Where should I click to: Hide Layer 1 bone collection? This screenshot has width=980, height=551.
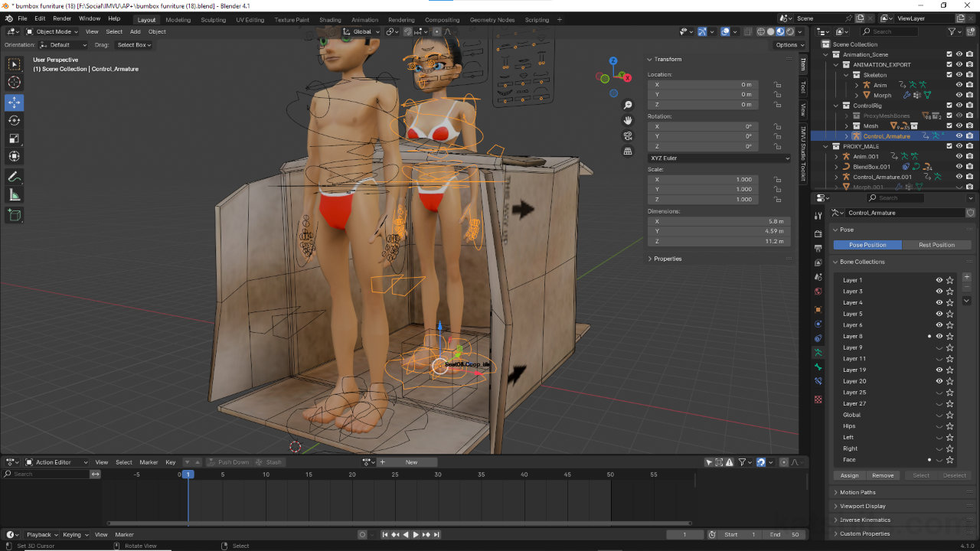pyautogui.click(x=939, y=280)
